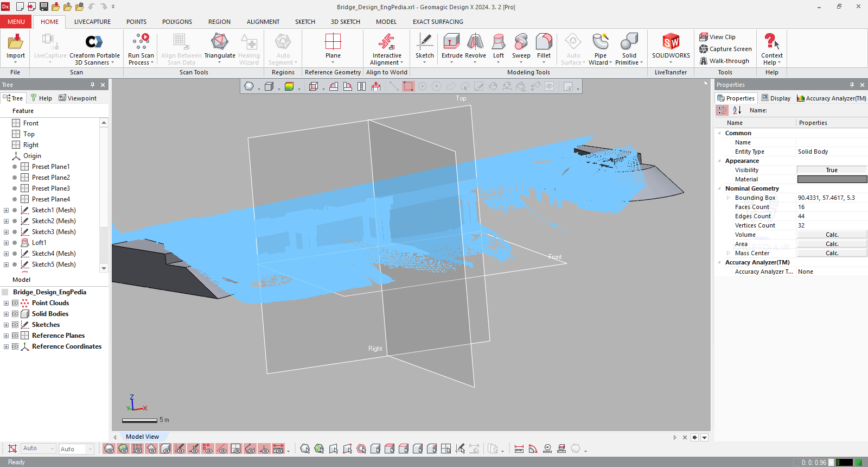Calculate the Area value
This screenshot has height=467, width=868.
[x=832, y=244]
